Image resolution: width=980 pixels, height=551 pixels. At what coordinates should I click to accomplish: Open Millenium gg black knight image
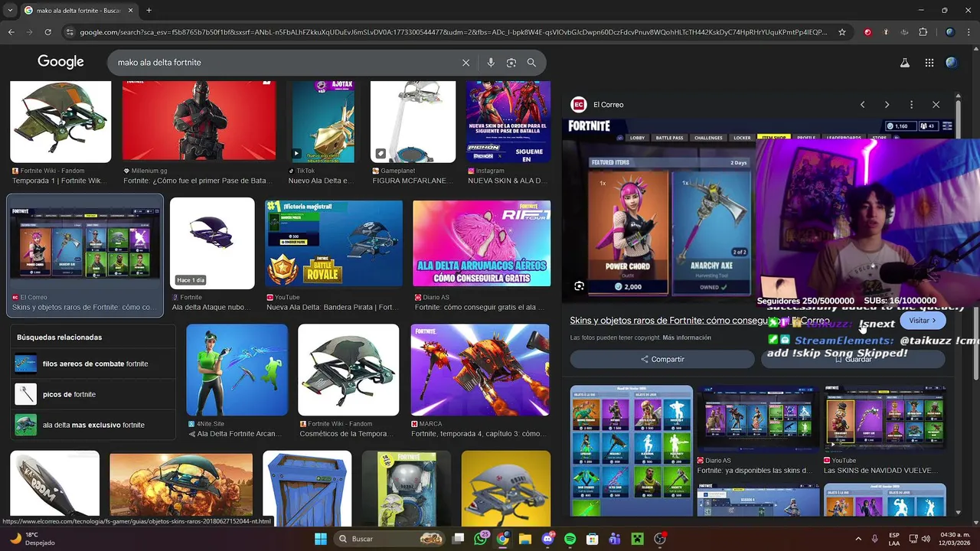pyautogui.click(x=199, y=122)
